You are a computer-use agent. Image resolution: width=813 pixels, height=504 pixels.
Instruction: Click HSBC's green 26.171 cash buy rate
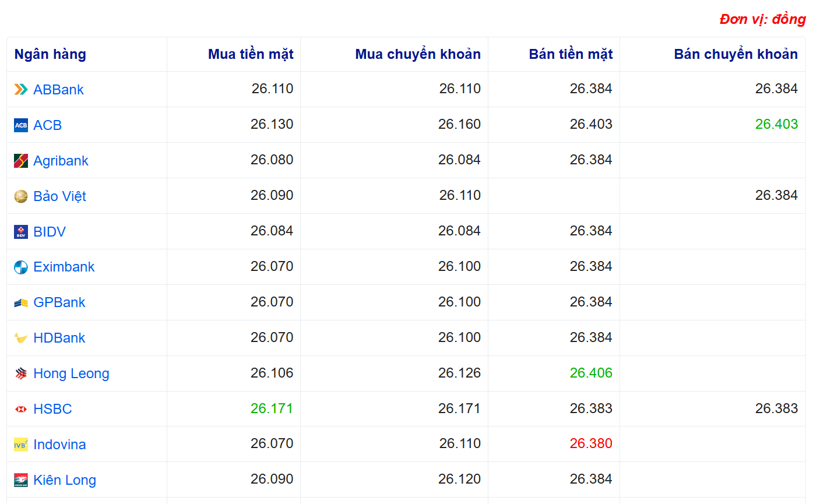(x=272, y=409)
